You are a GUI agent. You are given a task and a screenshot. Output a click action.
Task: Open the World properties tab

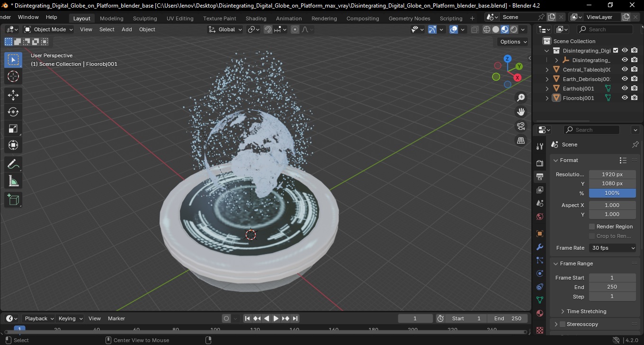(539, 217)
